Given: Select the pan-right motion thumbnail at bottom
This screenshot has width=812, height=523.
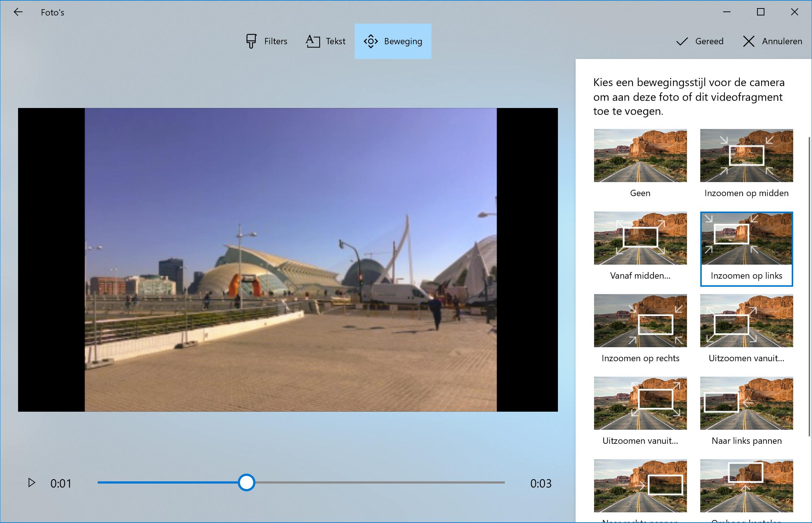Looking at the screenshot, I should (640, 486).
